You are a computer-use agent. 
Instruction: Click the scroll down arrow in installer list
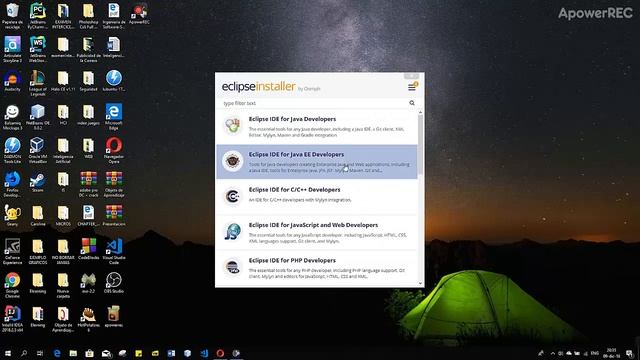pyautogui.click(x=420, y=283)
